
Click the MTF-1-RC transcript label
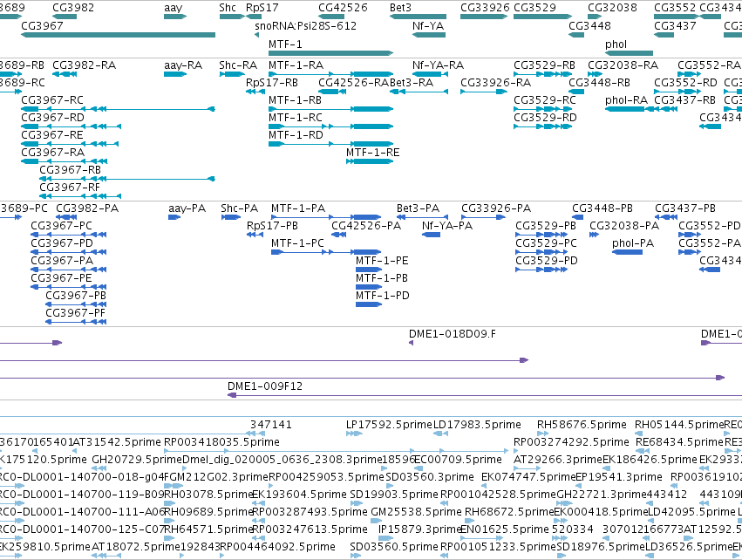(296, 118)
